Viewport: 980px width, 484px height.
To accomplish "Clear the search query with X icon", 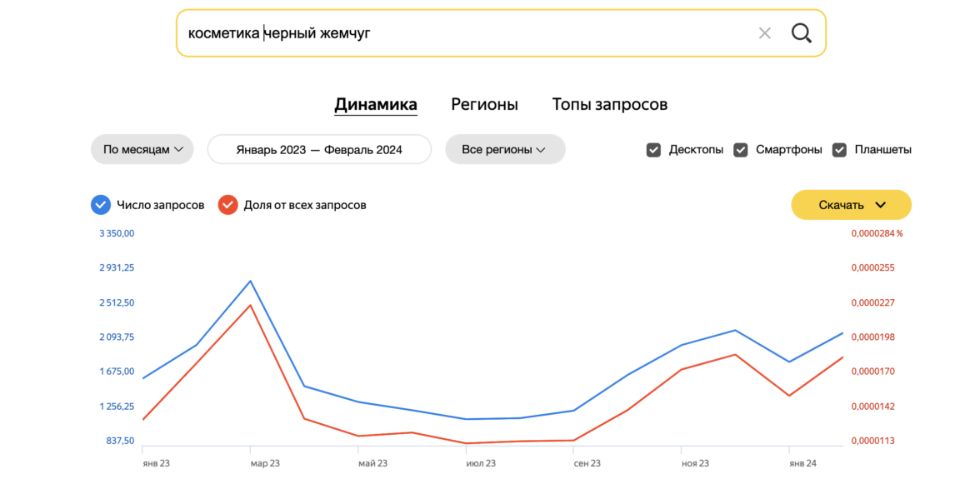I will [x=765, y=33].
